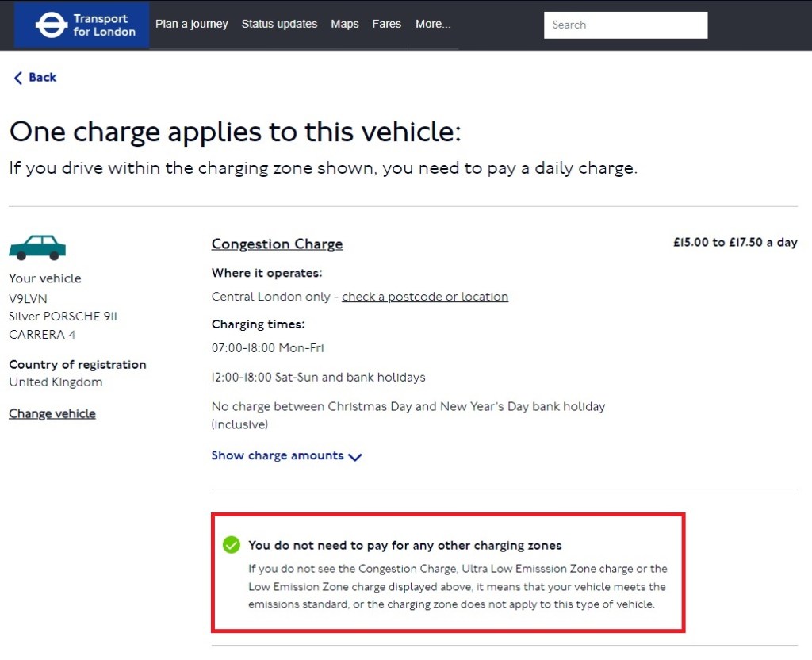Click the back chevron arrow icon

pyautogui.click(x=17, y=78)
